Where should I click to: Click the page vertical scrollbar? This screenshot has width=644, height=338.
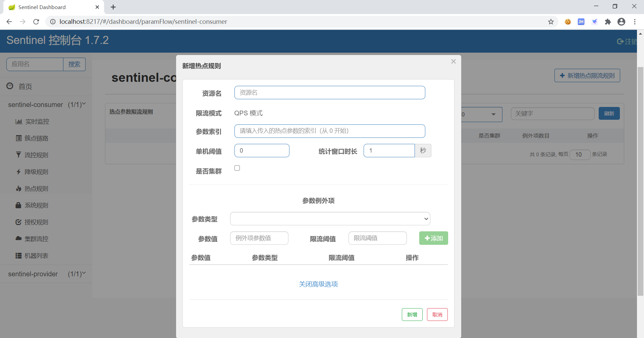point(640,181)
